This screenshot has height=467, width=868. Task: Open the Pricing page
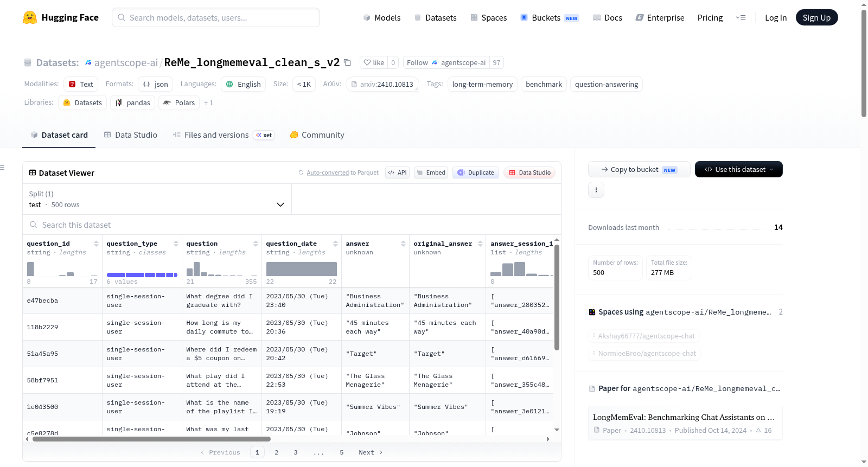click(710, 17)
